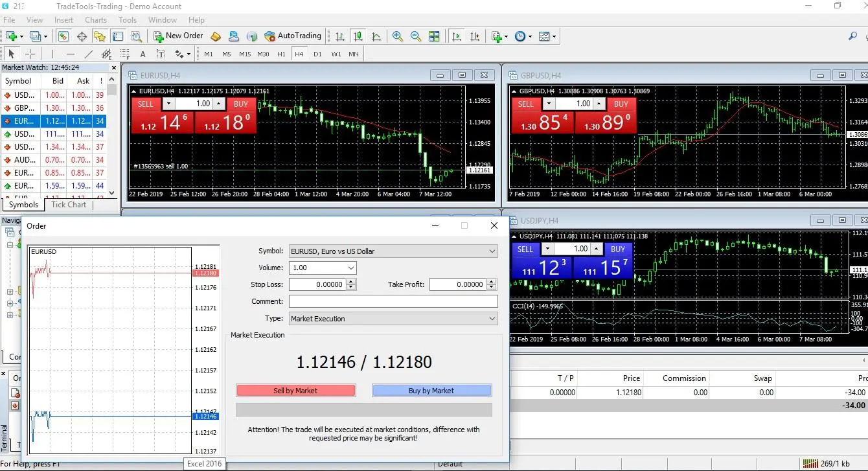Switch timeframe to D1
This screenshot has height=471, width=868.
pyautogui.click(x=317, y=54)
